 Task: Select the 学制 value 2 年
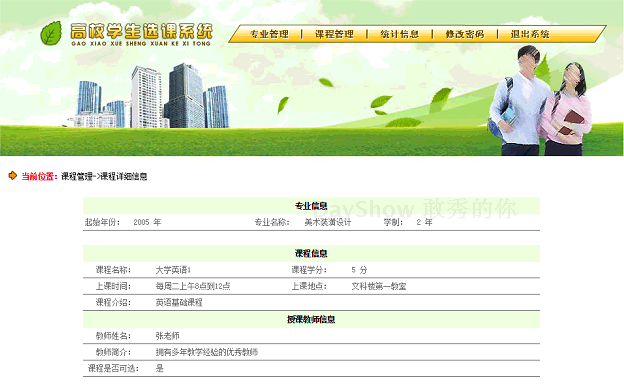pos(424,222)
